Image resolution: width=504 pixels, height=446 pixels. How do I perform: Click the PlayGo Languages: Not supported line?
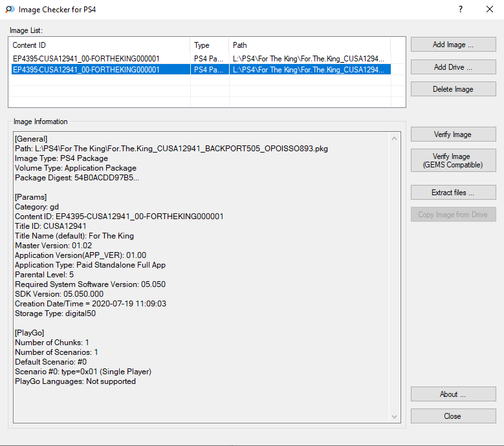point(75,381)
